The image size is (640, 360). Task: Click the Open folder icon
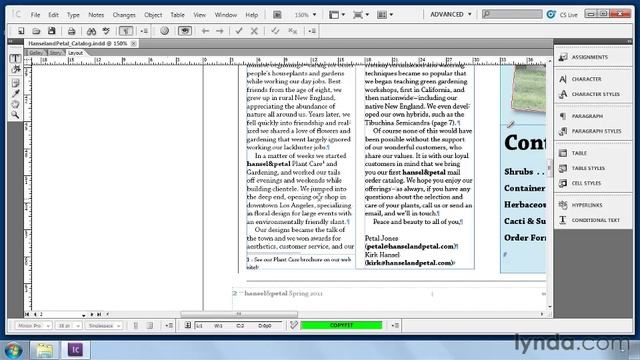click(36, 31)
